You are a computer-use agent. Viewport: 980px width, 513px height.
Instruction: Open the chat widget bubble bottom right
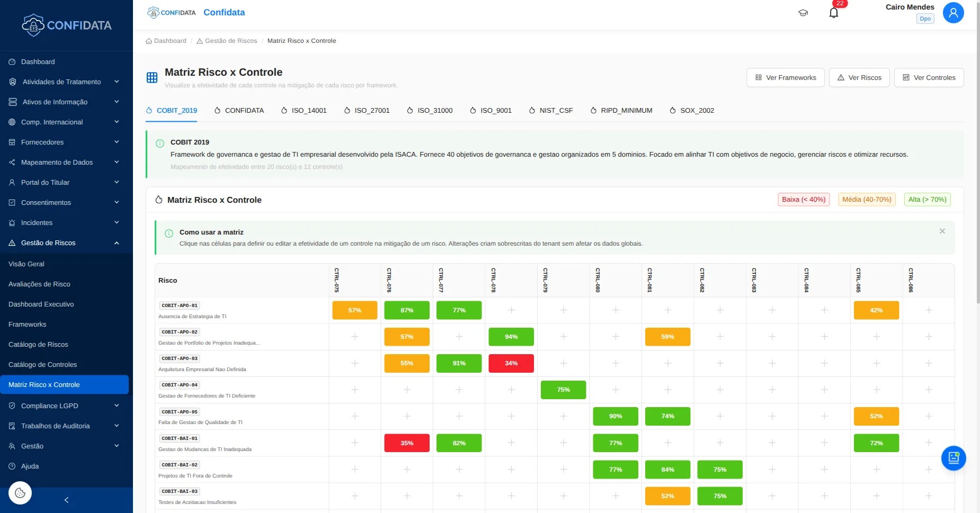[x=953, y=458]
